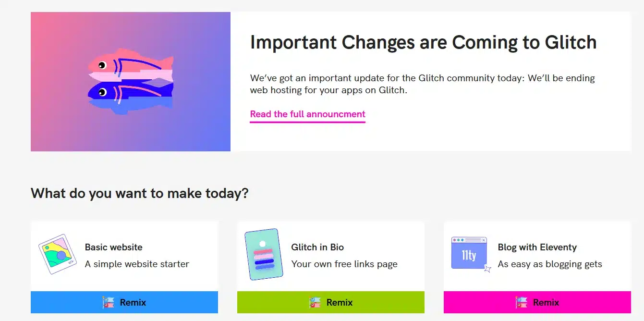
Task: Click the Important Changes are Coming headline
Action: pyautogui.click(x=423, y=42)
